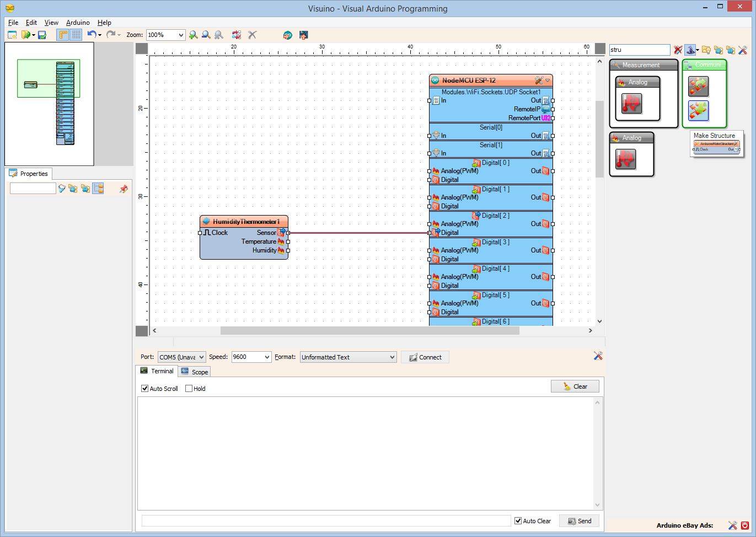This screenshot has width=756, height=537.
Task: Click the Arduino IDE launch icon
Action: [x=287, y=35]
